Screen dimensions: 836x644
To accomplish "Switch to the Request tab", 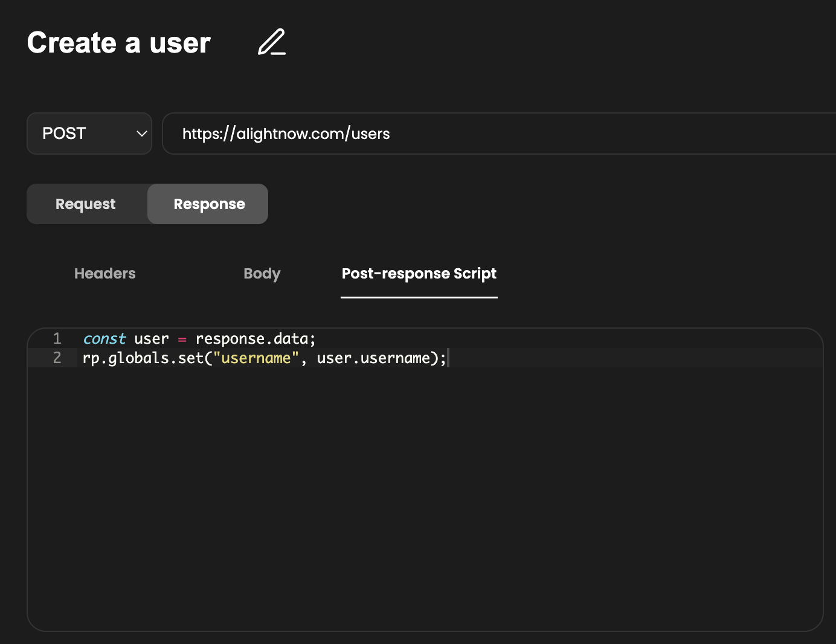I will pos(86,204).
